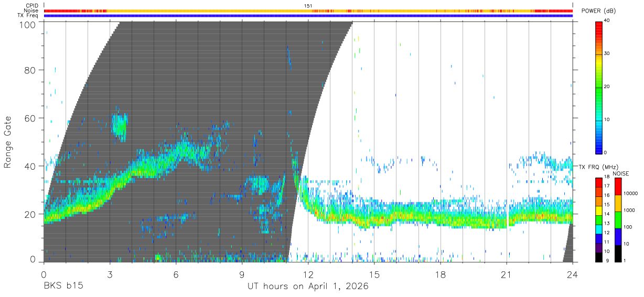Click the POWER colorbar label '10'
The width and height of the screenshot is (644, 297).
(x=607, y=120)
